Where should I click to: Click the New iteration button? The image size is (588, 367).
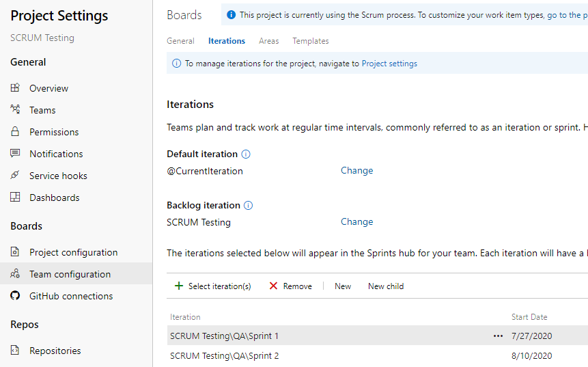tap(343, 286)
